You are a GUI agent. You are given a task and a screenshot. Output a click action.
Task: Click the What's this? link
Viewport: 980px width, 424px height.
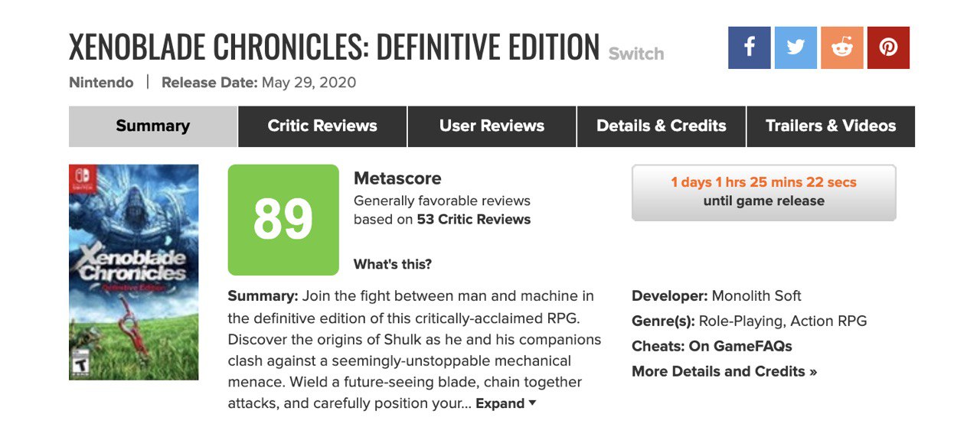click(x=393, y=264)
